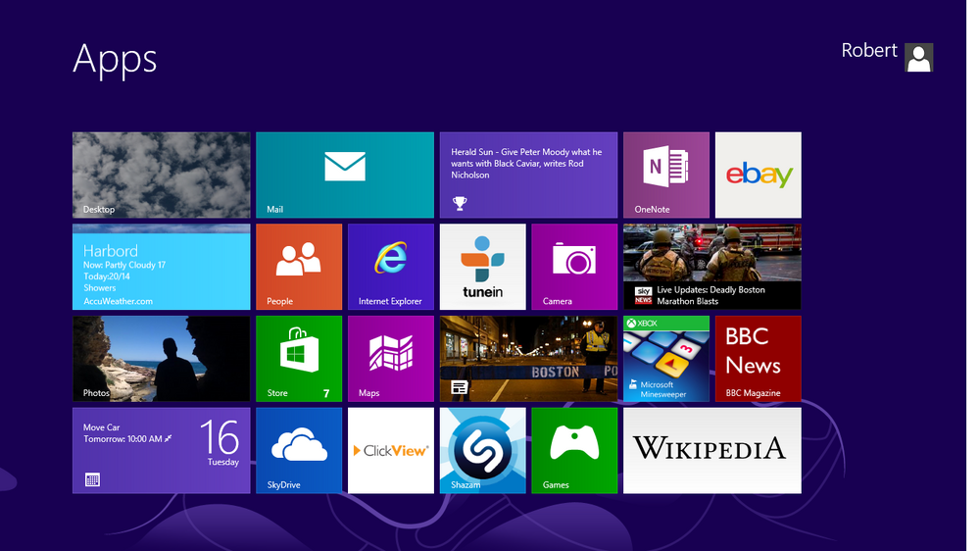The width and height of the screenshot is (980, 551).
Task: Launch the Camera app tile
Action: 574,267
